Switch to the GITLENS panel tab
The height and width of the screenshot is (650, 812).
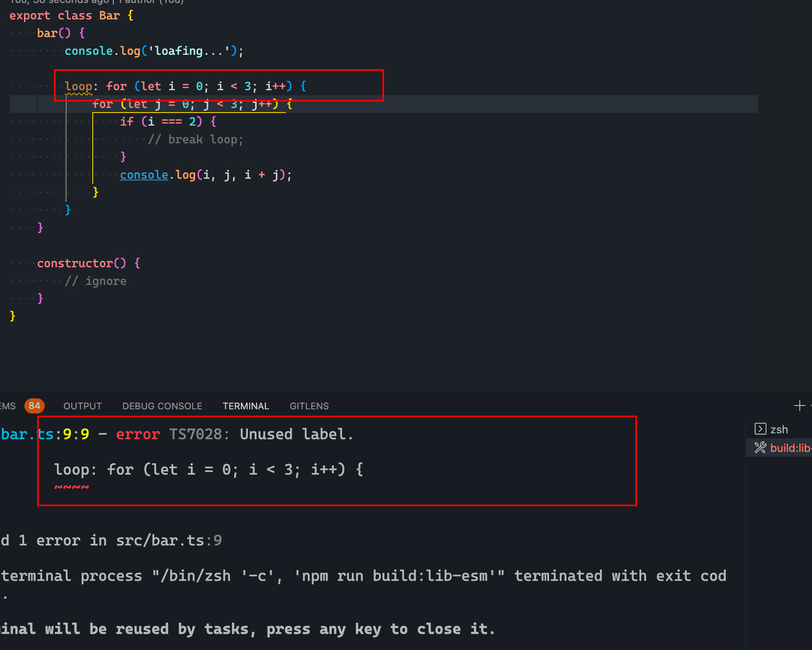click(x=309, y=406)
